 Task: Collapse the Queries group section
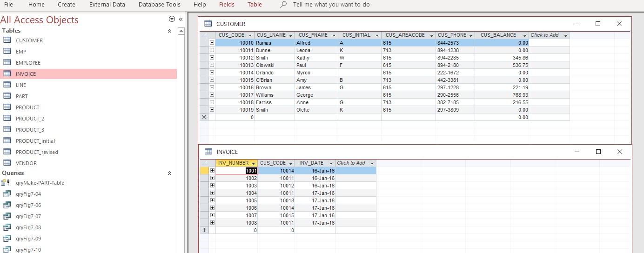[169, 173]
